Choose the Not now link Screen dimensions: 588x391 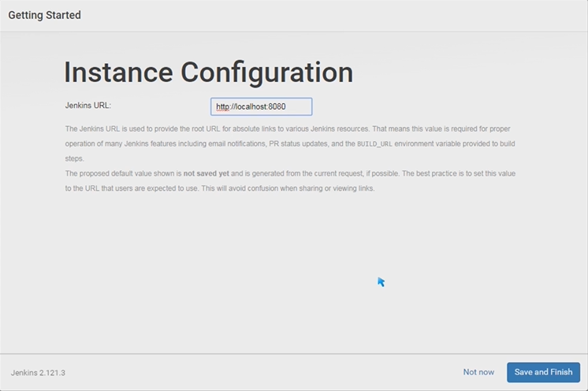[x=478, y=372]
